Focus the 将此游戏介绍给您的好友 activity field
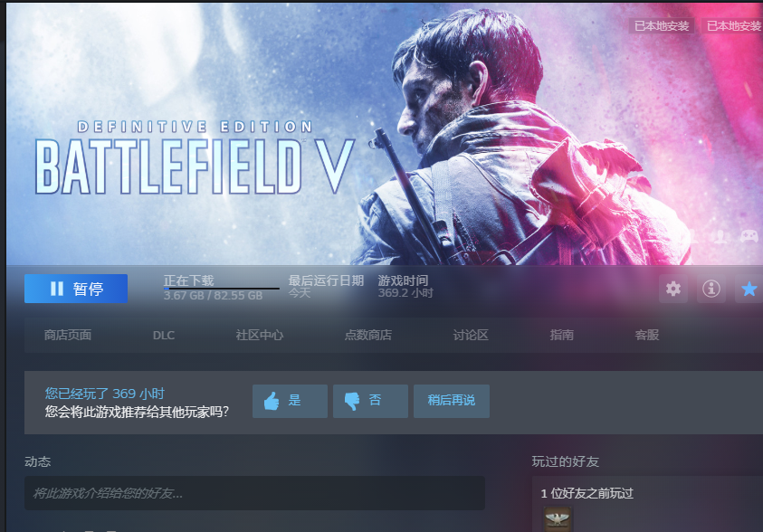This screenshot has width=763, height=532. (x=254, y=493)
